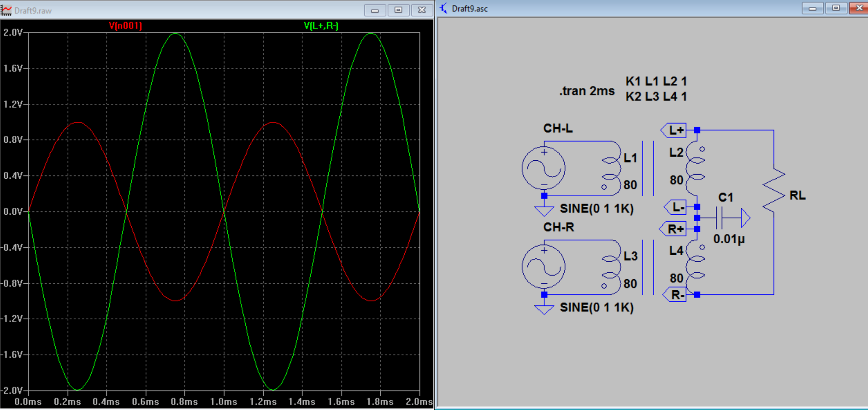Image resolution: width=868 pixels, height=410 pixels.
Task: Click the 0.0V label on the vertical axis
Action: (12, 211)
